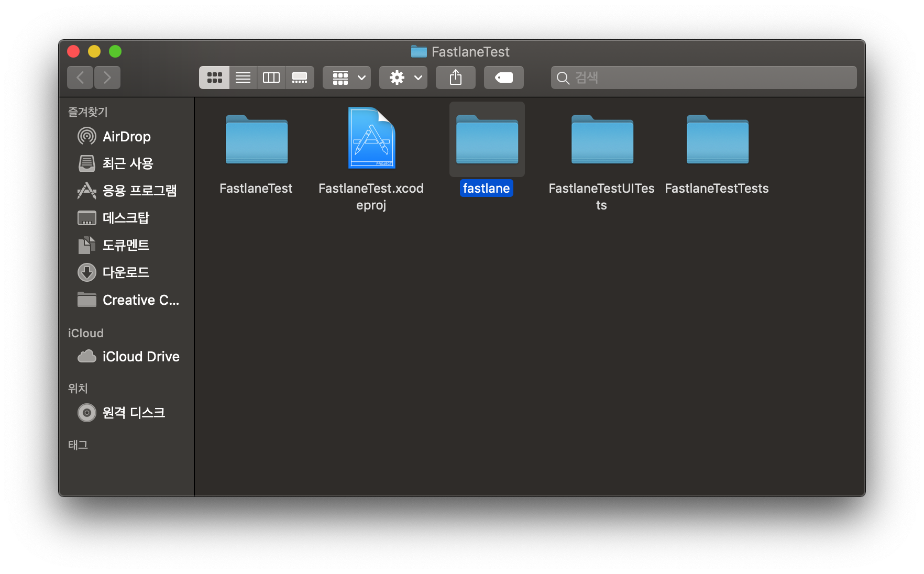
Task: Click the FastlaneTestTests name label
Action: [717, 188]
